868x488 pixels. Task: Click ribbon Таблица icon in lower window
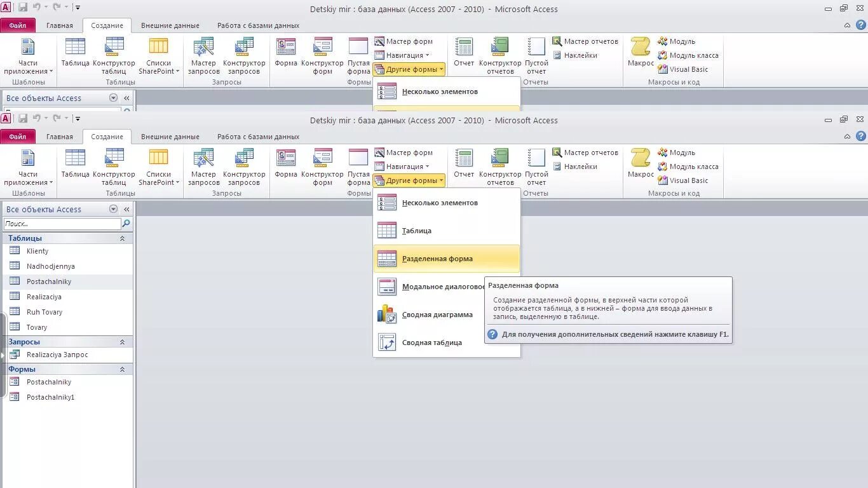click(75, 163)
